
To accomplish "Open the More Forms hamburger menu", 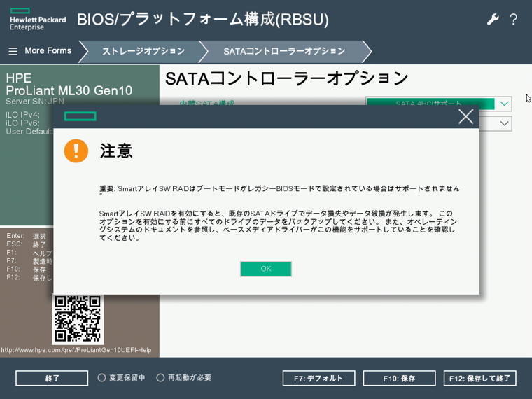I will (13, 51).
